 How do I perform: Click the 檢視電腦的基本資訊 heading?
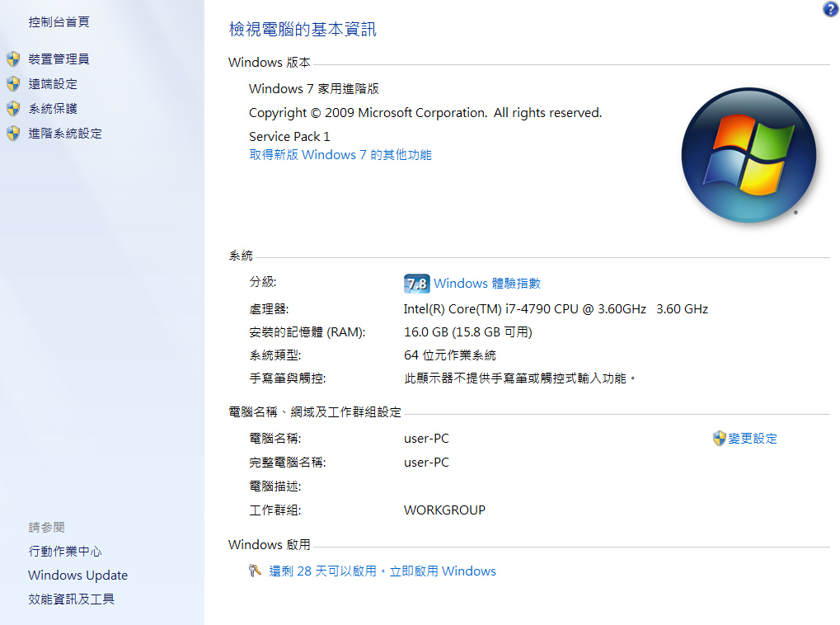303,30
